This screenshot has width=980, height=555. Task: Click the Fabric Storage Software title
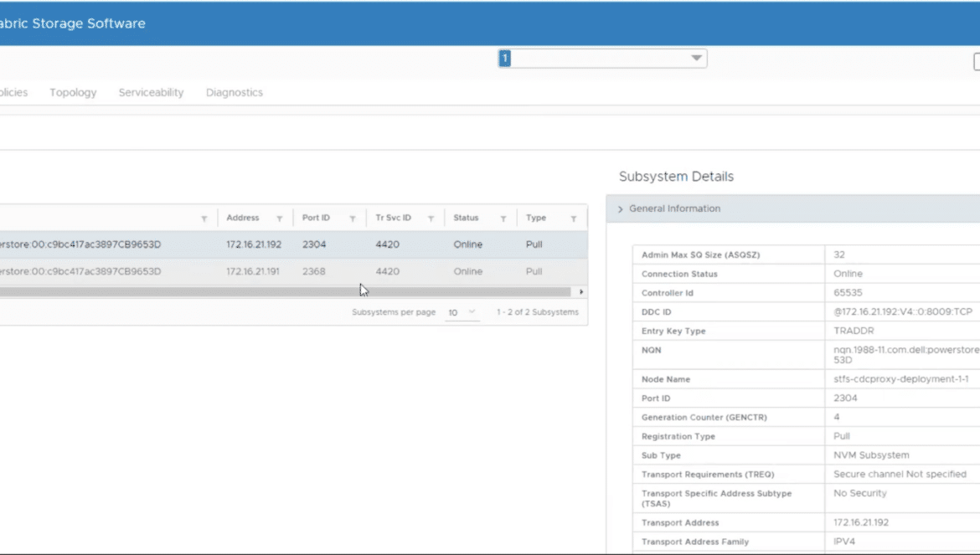[x=73, y=23]
